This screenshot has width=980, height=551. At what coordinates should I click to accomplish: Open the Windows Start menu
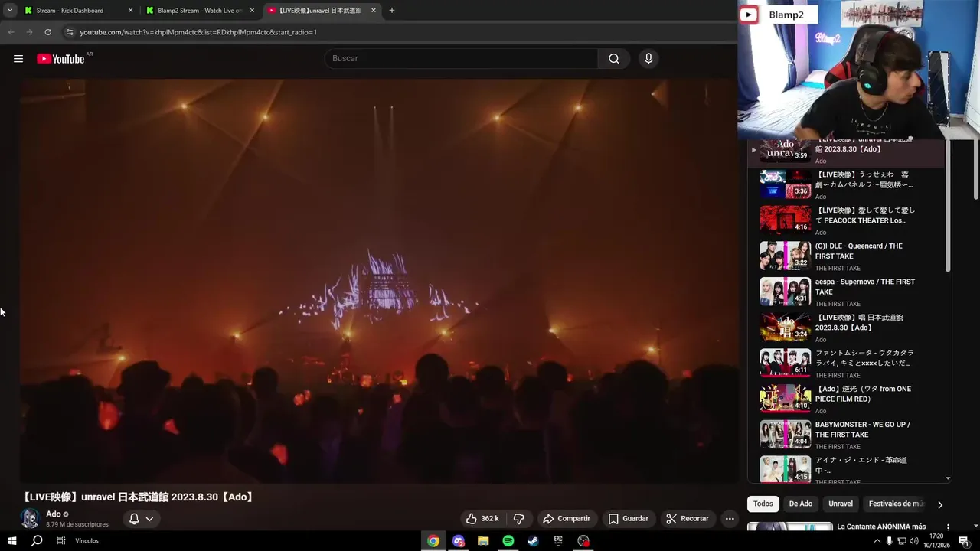pyautogui.click(x=11, y=541)
